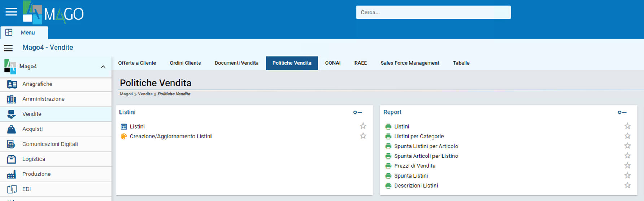The height and width of the screenshot is (201, 644).
Task: Favorite Creazione/Aggiornamento Listini with star
Action: coord(363,136)
